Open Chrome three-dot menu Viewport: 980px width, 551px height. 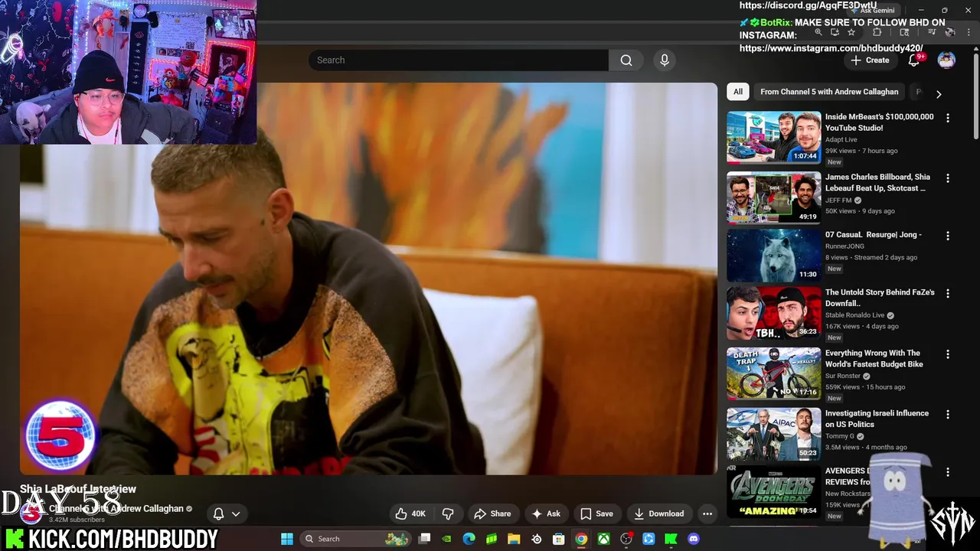pyautogui.click(x=969, y=32)
